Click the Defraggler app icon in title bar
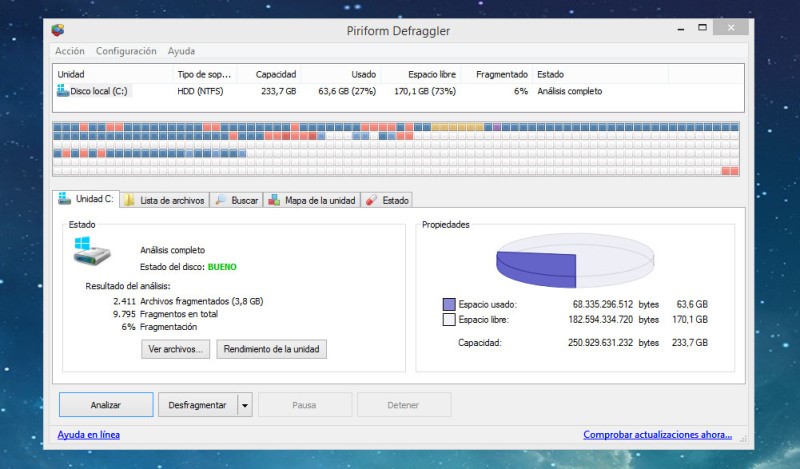Image resolution: width=800 pixels, height=469 pixels. 58,29
